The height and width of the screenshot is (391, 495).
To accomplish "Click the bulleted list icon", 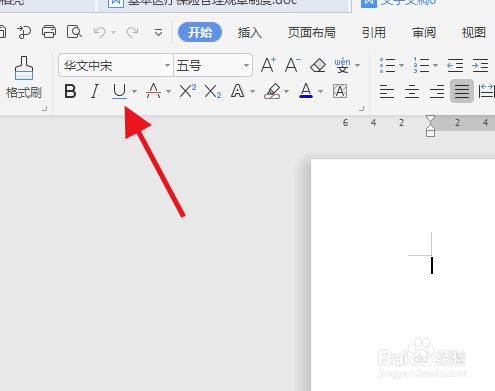I will tap(387, 65).
